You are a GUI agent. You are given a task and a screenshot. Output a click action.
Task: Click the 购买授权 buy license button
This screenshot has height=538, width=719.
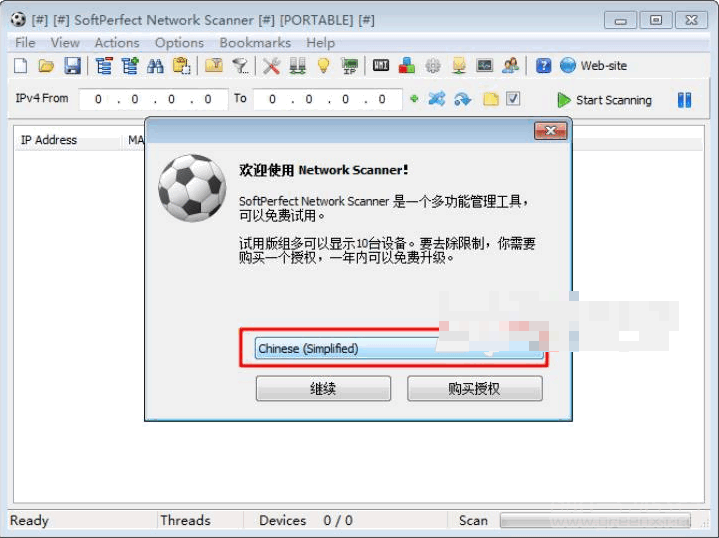pos(475,388)
